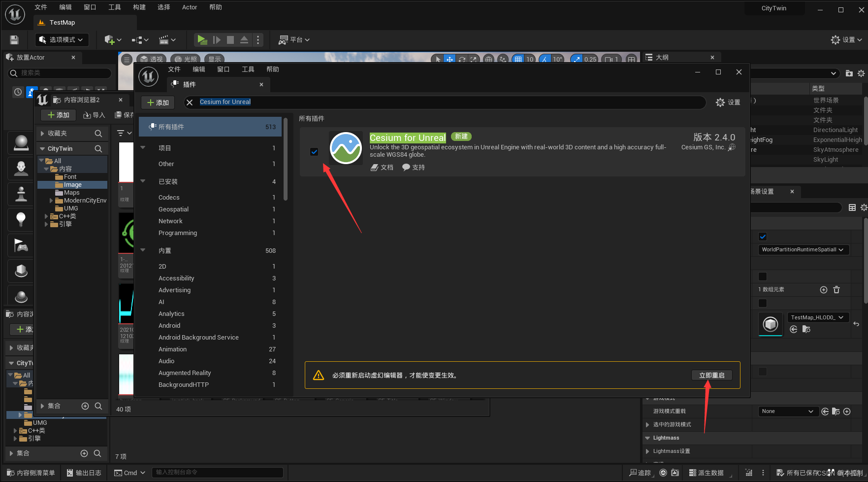Open the blueprints toolbar dropdown
The width and height of the screenshot is (868, 482).
(x=140, y=40)
